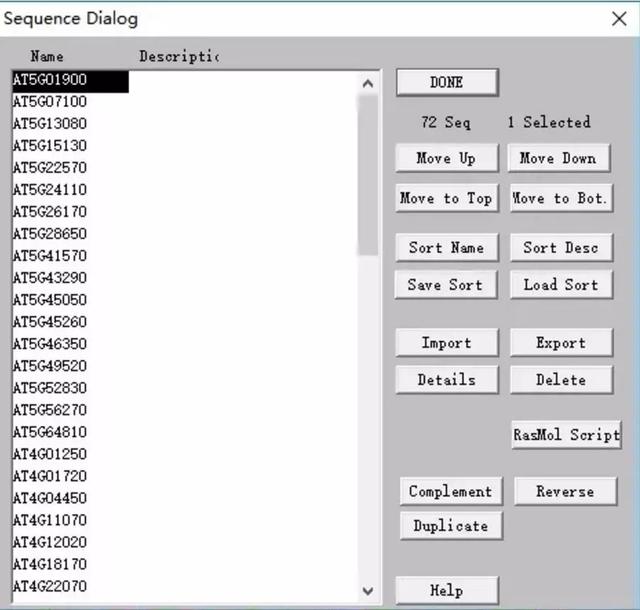The image size is (640, 610).
Task: Click the sequence list scrollbar thumb
Action: 368,176
